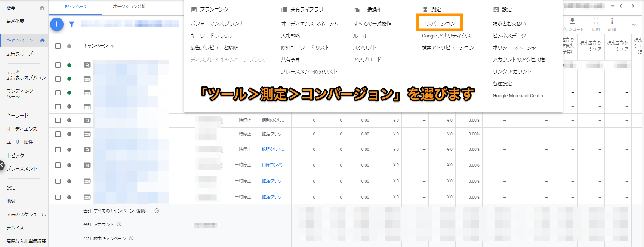Tick the select-all checkbox in table header

tap(58, 46)
